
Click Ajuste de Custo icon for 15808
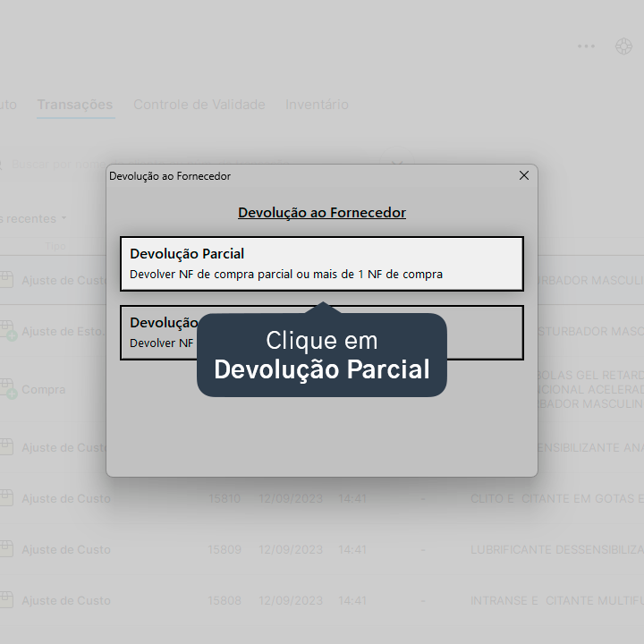click(x=6, y=599)
